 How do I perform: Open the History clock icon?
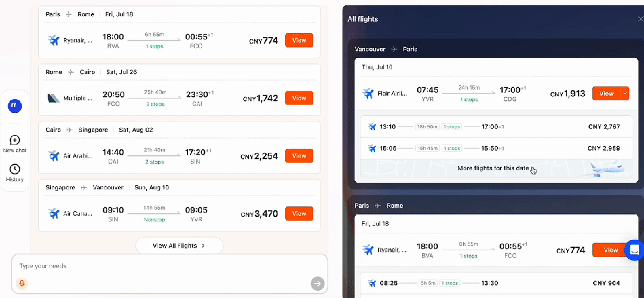(x=15, y=170)
